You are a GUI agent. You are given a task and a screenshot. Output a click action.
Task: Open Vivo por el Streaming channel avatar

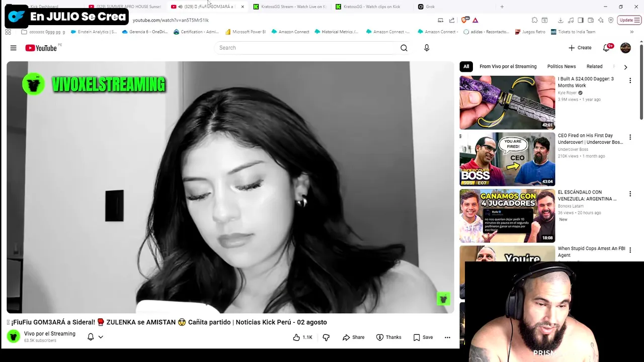coord(14,337)
